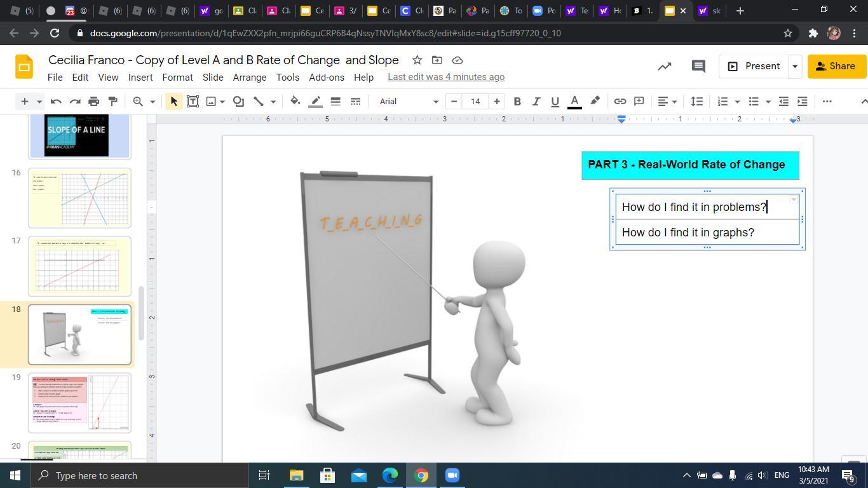Open the Format menu
868x488 pixels.
pos(177,77)
